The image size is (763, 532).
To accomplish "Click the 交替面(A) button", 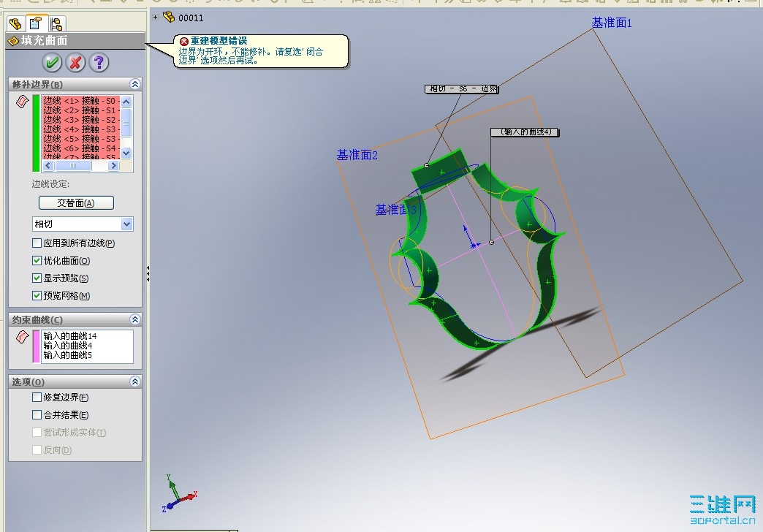I will pos(76,203).
